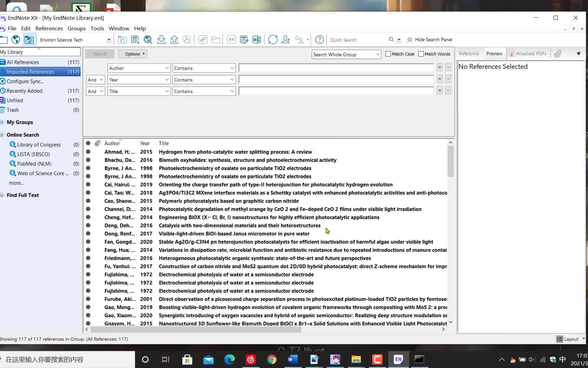
Task: Click the Import (down arrow) toolbar icon
Action: click(161, 40)
